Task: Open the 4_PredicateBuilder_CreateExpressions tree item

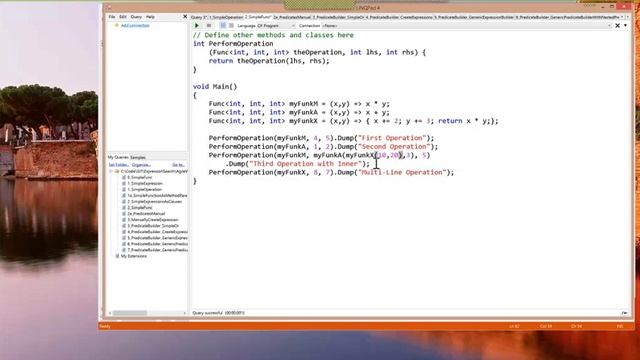Action: point(157,232)
